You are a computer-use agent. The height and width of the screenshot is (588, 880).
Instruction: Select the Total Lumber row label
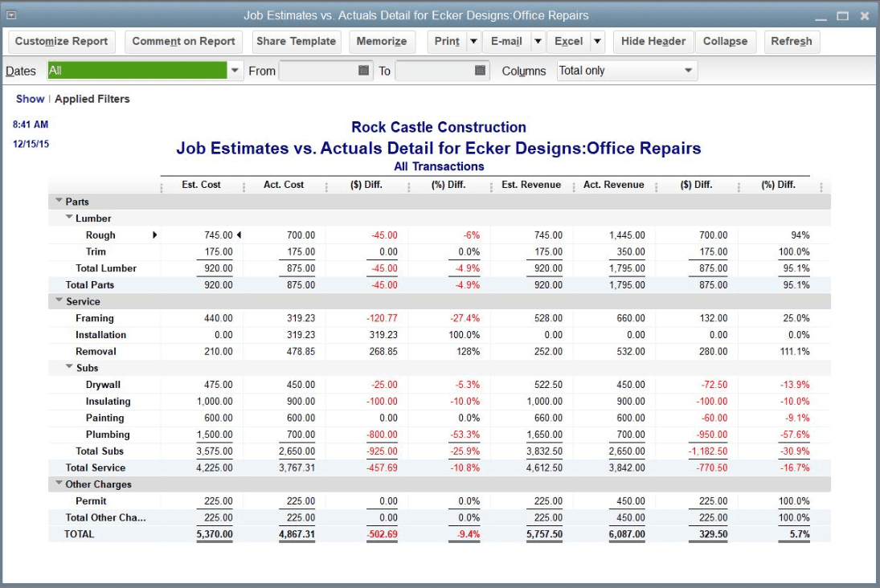tap(106, 268)
